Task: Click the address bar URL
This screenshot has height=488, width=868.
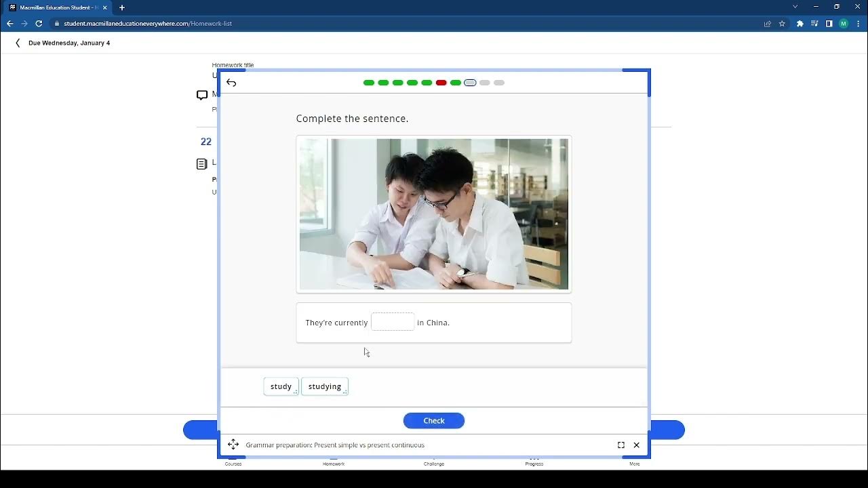Action: click(x=148, y=24)
